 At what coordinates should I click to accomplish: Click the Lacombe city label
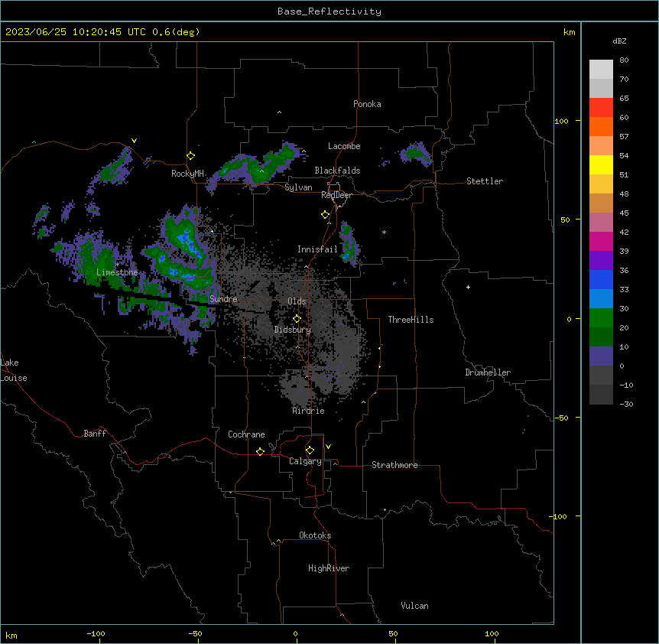point(344,146)
